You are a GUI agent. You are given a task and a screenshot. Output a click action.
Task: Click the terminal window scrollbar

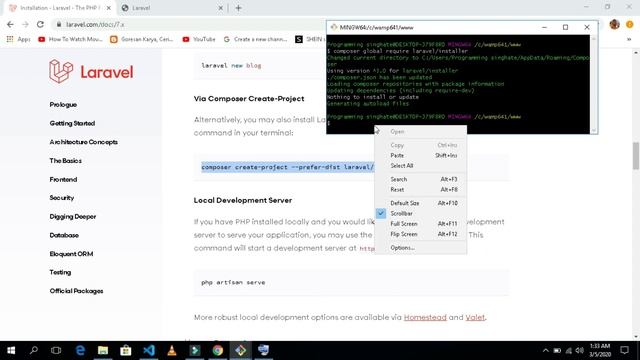(x=594, y=84)
